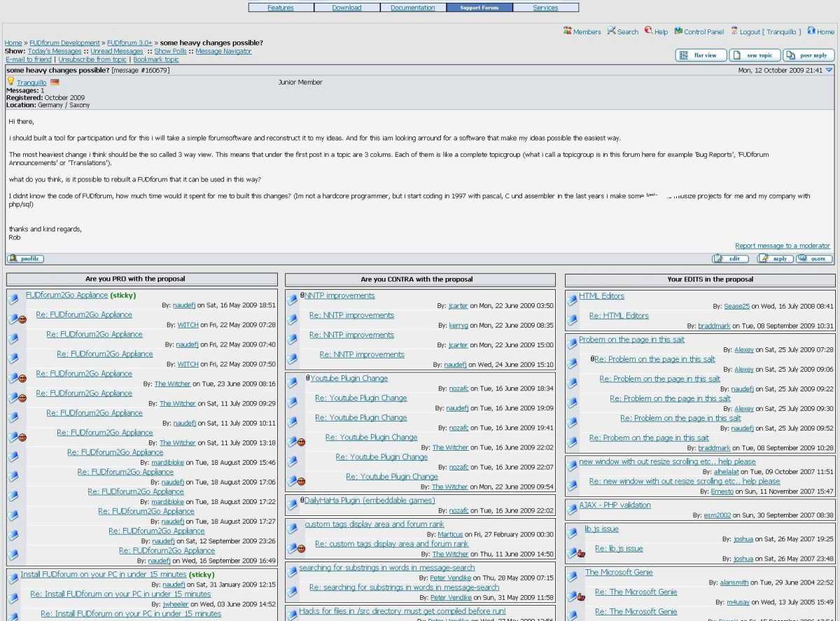The width and height of the screenshot is (840, 621).
Task: Click message icon beside custom tags display area by Marticus
Action: [x=292, y=529]
